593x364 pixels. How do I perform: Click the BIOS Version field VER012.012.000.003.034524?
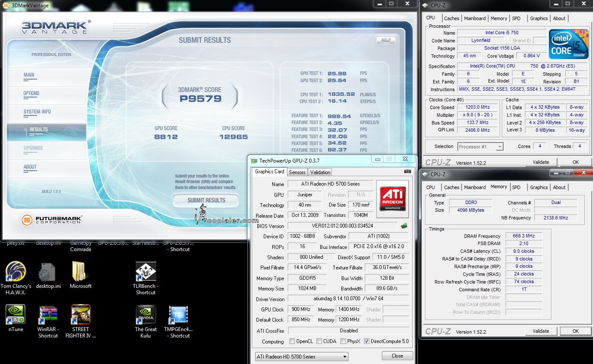(343, 226)
